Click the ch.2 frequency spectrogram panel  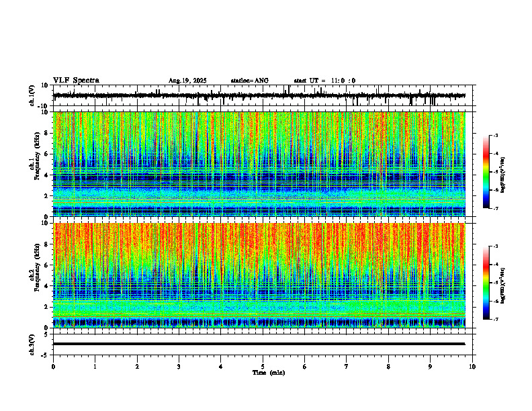259,275
